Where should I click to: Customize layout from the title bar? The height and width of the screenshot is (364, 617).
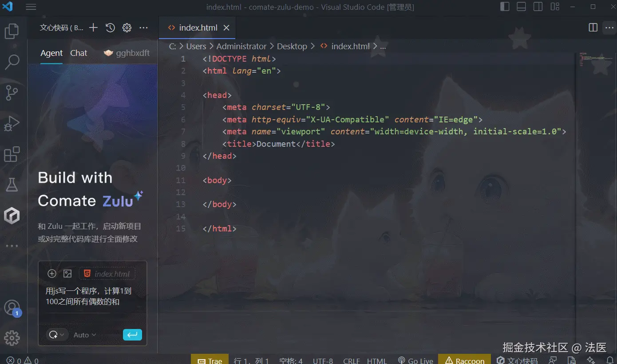[x=555, y=7]
